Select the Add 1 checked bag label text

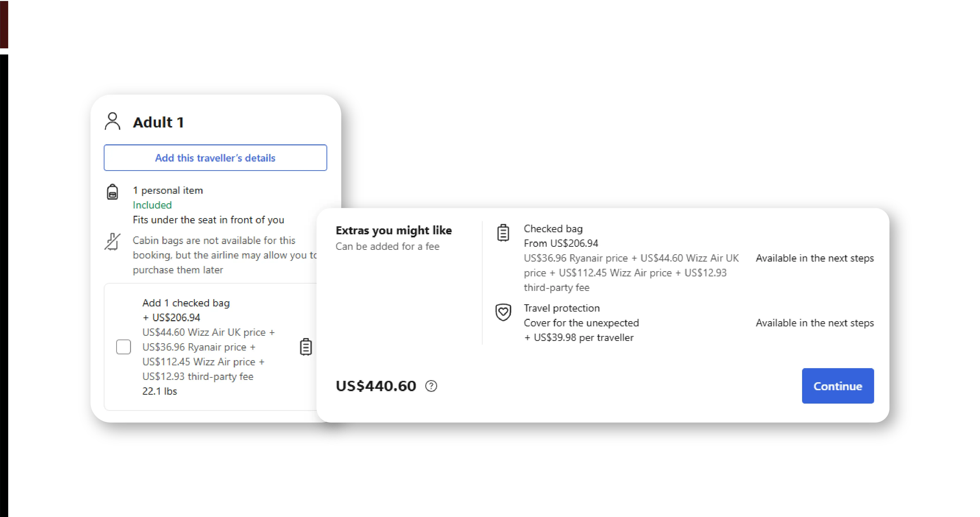tap(186, 303)
